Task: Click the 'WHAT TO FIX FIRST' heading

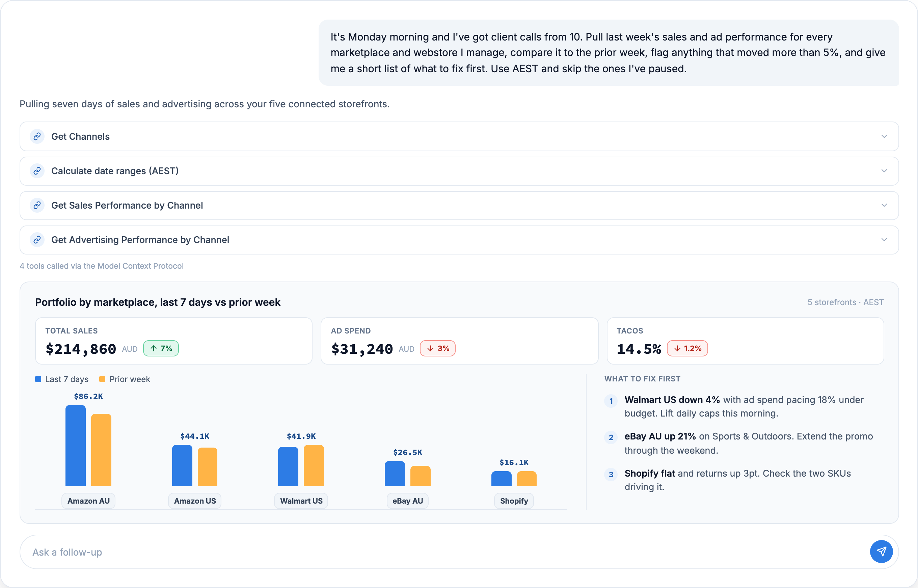Action: click(x=642, y=379)
